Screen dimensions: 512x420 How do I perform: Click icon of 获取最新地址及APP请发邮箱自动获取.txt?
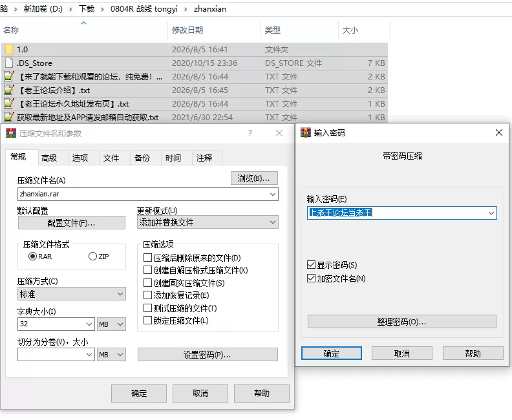pos(9,117)
